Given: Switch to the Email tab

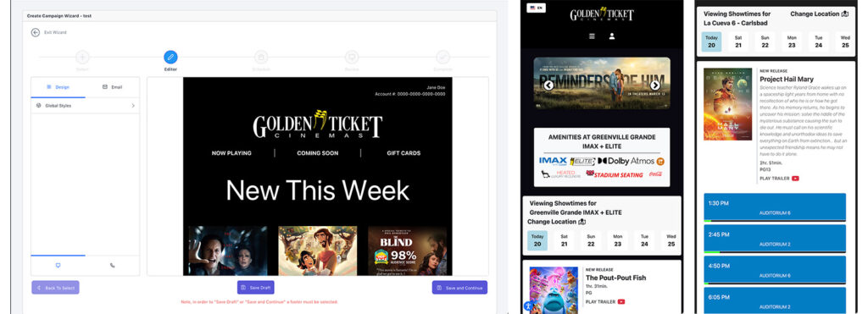Looking at the screenshot, I should (113, 87).
